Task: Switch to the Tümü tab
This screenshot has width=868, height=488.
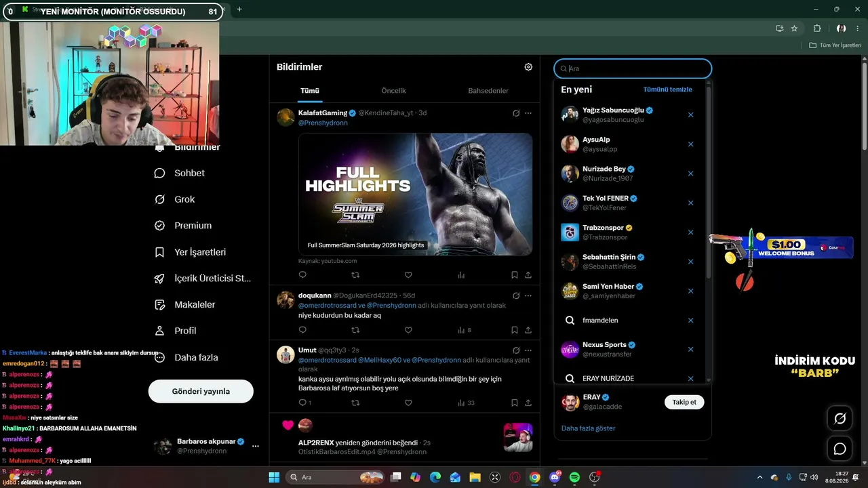Action: pos(310,91)
